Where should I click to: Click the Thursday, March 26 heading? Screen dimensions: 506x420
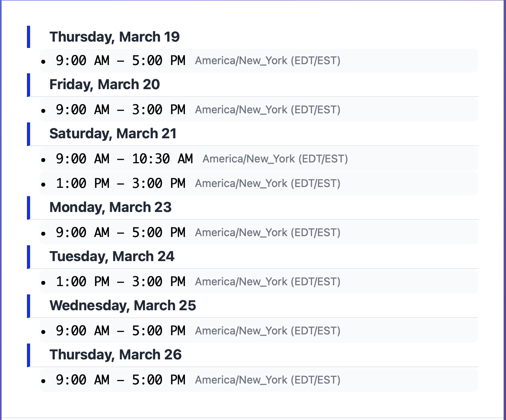[x=115, y=355]
